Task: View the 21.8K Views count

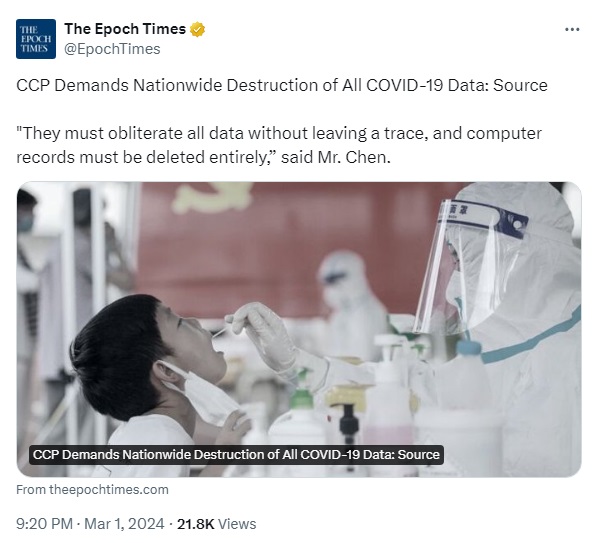Action: coord(217,524)
